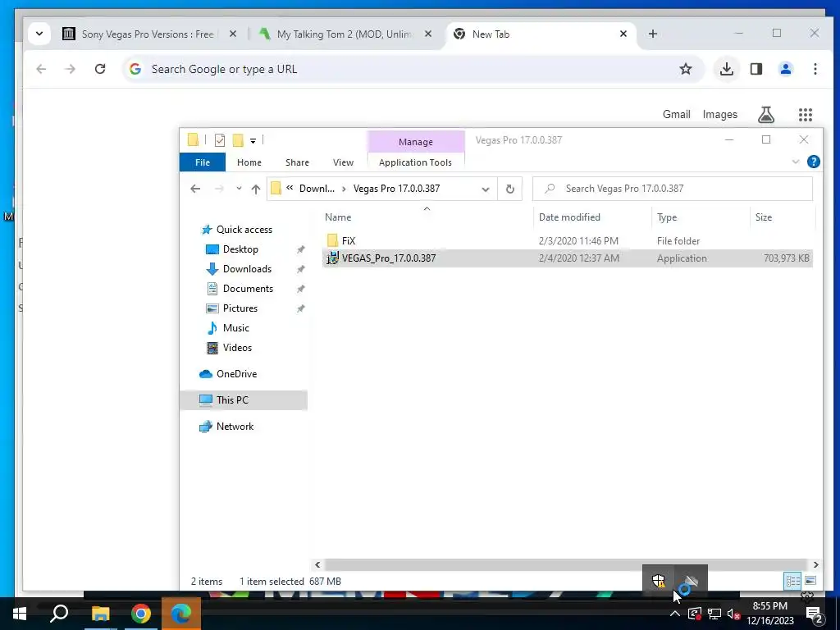Viewport: 840px width, 630px height.
Task: Open the Explorer help icon
Action: point(813,162)
